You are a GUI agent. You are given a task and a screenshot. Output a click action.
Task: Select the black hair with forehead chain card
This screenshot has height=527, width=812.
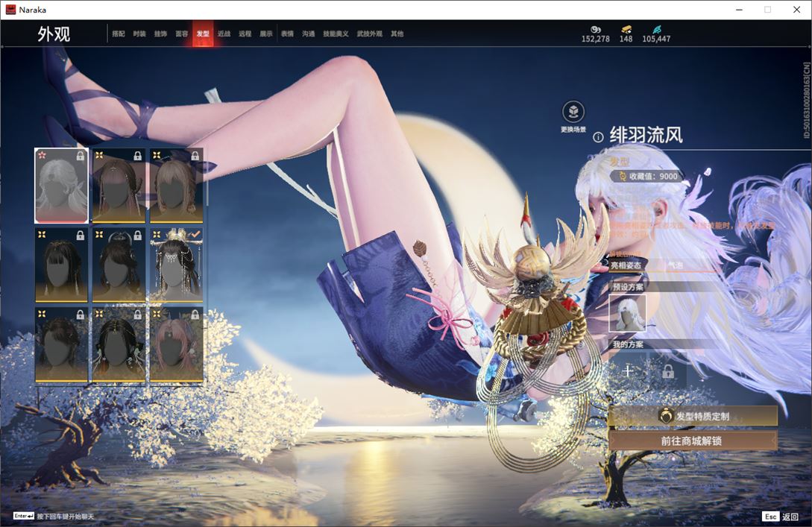coord(119,345)
